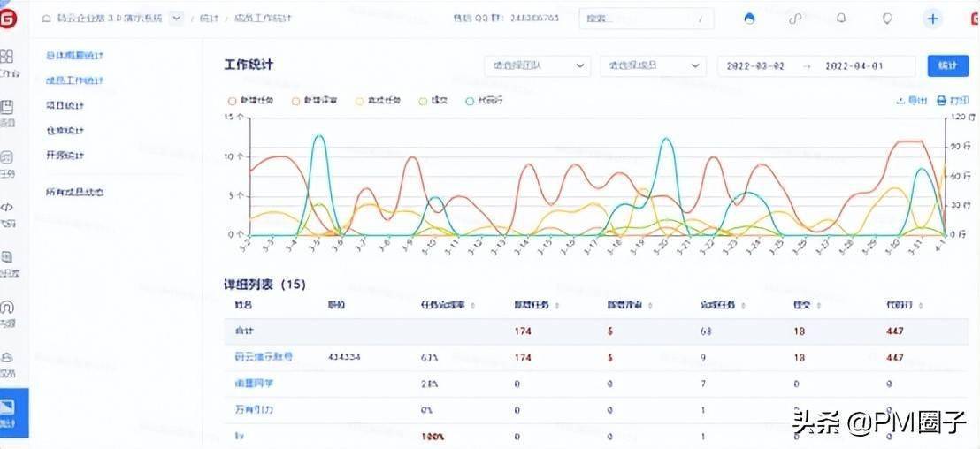
Task: Click the lightbulb icon in top bar
Action: (887, 18)
